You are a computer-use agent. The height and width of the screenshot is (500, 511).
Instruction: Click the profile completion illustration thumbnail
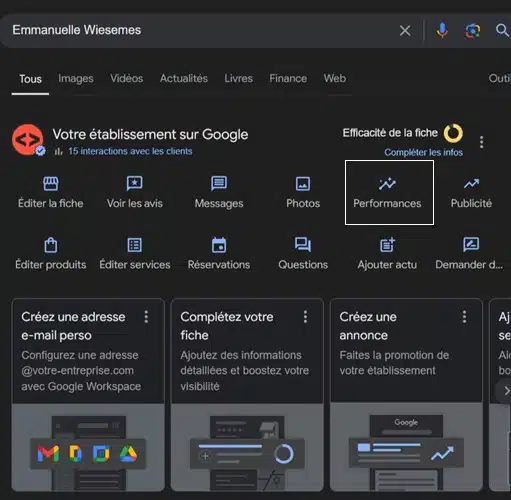(x=247, y=447)
